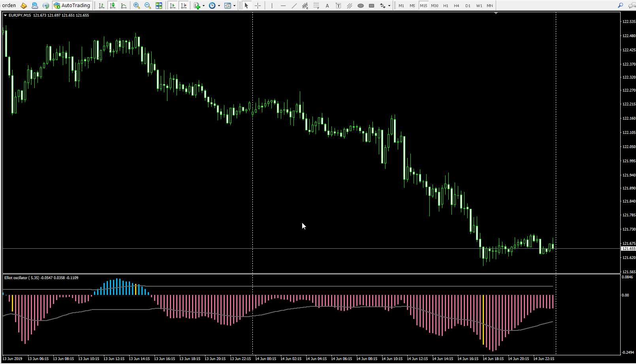This screenshot has height=364, width=636.
Task: Select the text 'A' drawing tool
Action: coord(327,6)
